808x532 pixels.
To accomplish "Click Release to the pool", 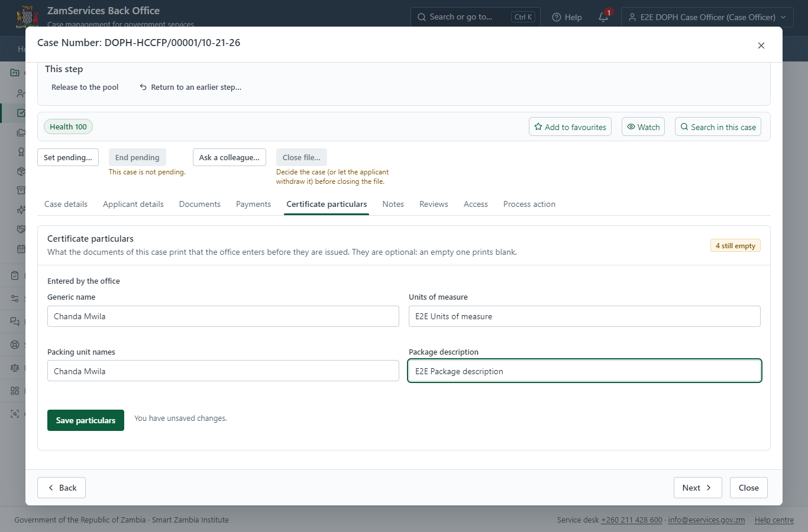I will point(85,87).
